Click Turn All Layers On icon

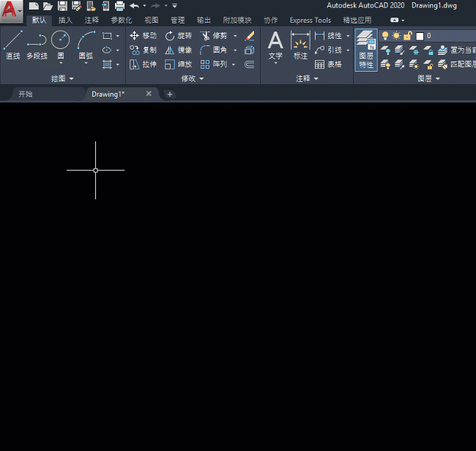coord(385,64)
